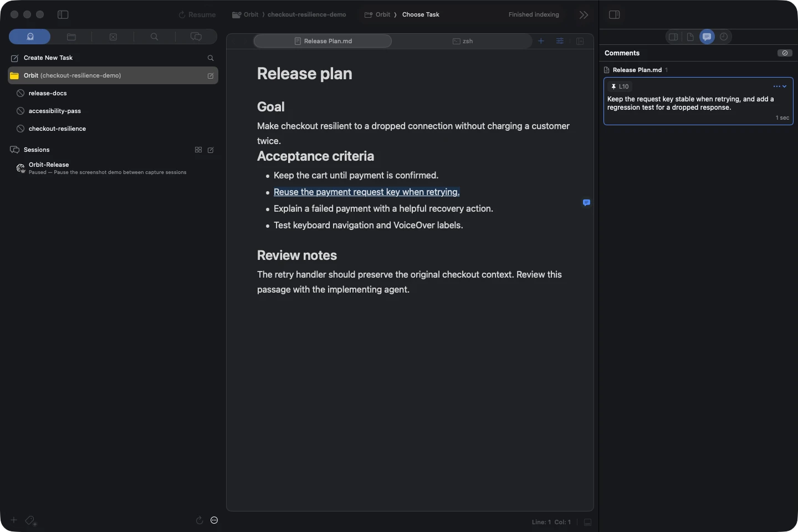Select the Comments inspector tab icon
This screenshot has width=798, height=532.
click(707, 37)
